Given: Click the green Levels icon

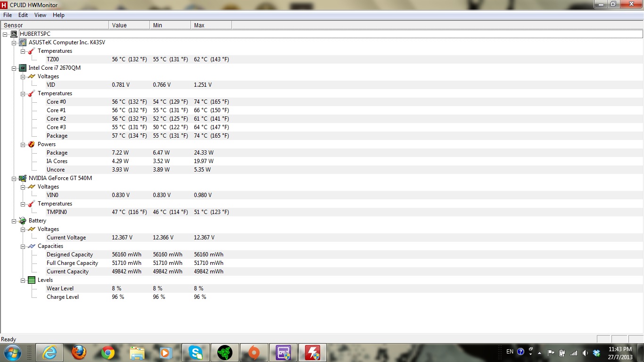Looking at the screenshot, I should tap(32, 280).
